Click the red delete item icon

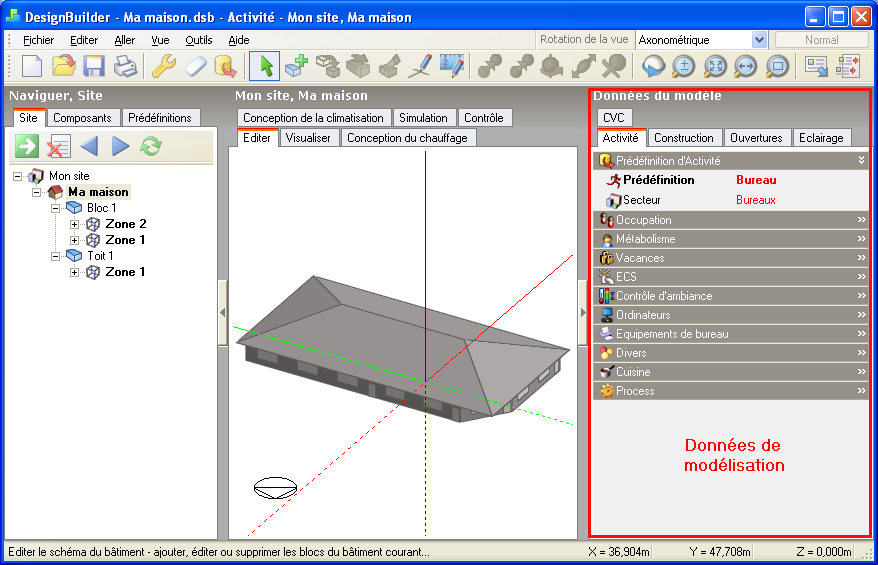[x=59, y=147]
